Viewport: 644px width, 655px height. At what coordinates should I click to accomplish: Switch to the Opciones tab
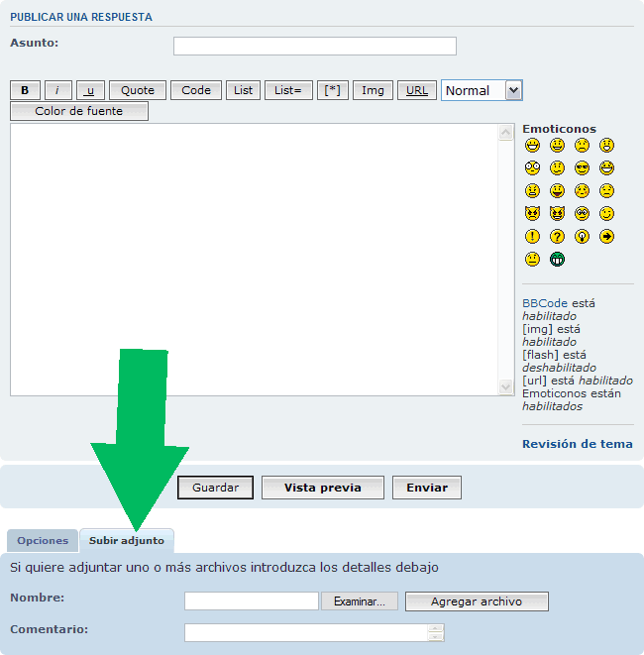click(x=43, y=541)
